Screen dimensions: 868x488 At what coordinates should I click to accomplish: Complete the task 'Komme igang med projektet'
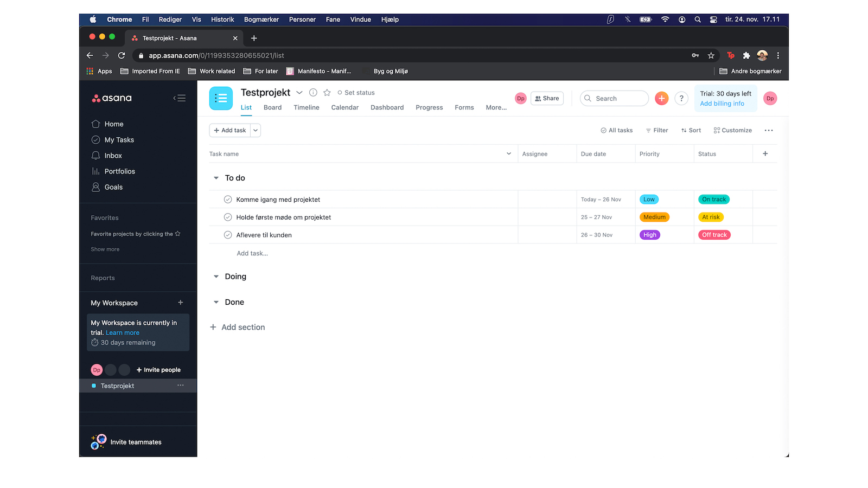point(227,199)
